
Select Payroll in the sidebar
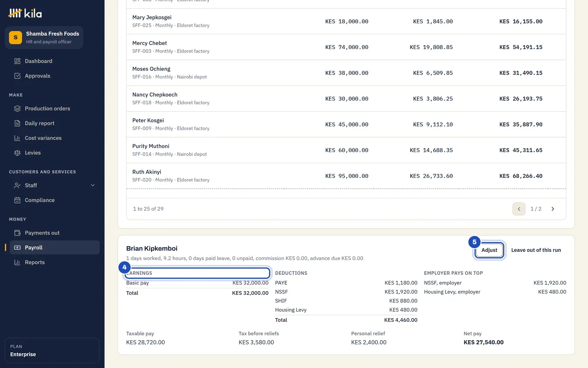coord(55,248)
